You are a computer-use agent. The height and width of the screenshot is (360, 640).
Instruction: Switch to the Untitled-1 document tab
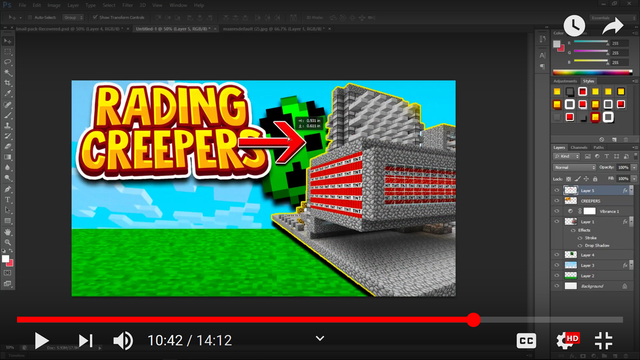tap(173, 29)
